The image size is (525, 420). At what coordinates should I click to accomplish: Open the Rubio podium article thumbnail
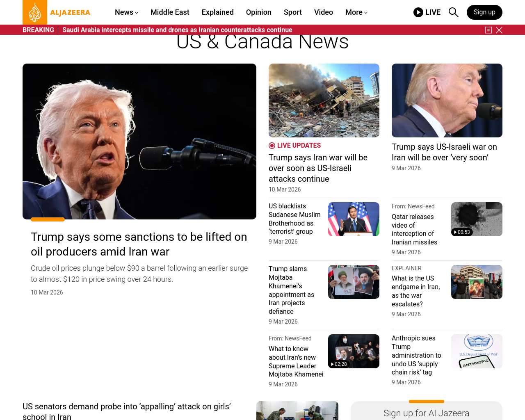click(x=353, y=219)
